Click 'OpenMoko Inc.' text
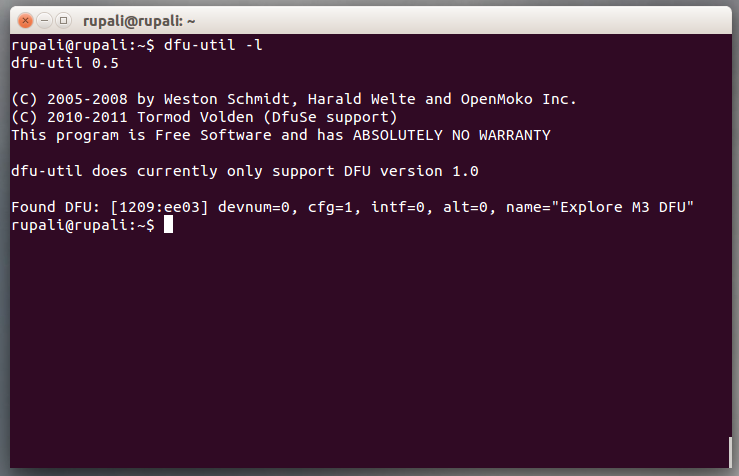This screenshot has width=739, height=476. 518,99
